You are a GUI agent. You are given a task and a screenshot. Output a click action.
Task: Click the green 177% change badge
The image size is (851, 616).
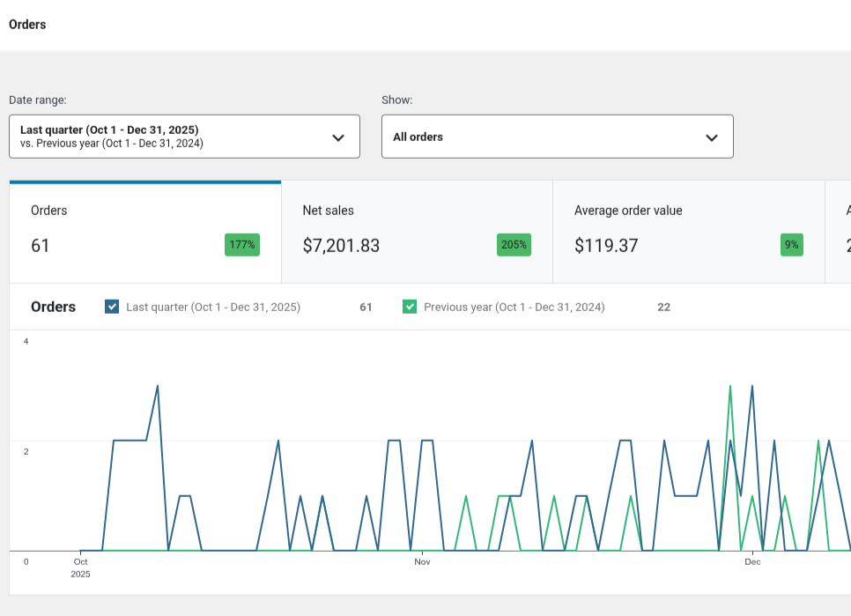coord(242,245)
